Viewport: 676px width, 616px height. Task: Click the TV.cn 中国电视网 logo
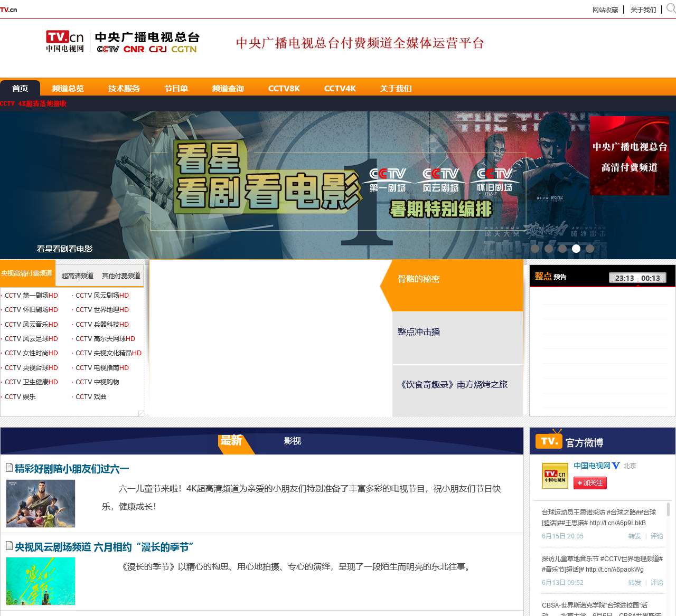click(x=65, y=42)
